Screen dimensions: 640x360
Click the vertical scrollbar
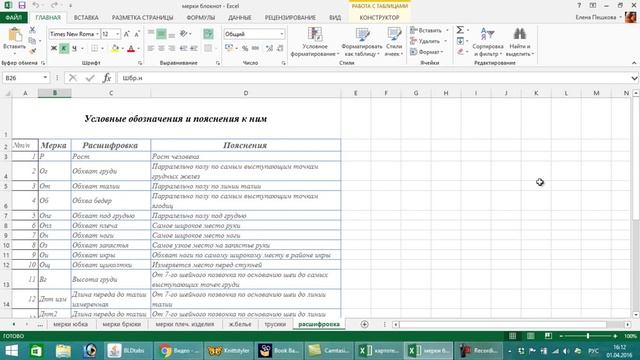(636, 204)
